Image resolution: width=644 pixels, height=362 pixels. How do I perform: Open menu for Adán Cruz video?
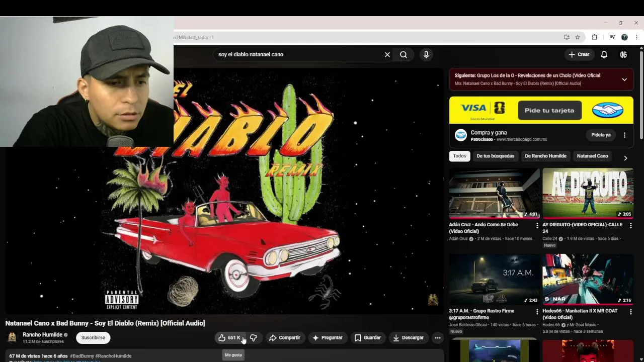pyautogui.click(x=537, y=226)
